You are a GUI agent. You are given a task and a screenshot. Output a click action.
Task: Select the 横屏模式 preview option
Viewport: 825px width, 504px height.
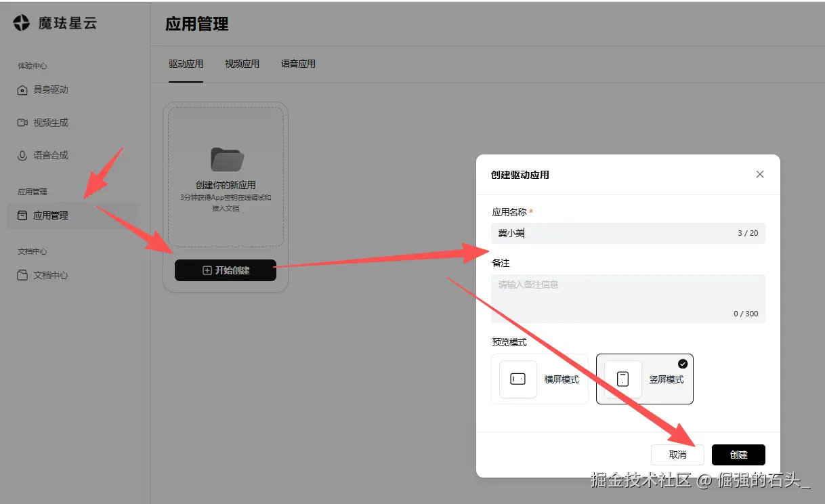(x=540, y=379)
